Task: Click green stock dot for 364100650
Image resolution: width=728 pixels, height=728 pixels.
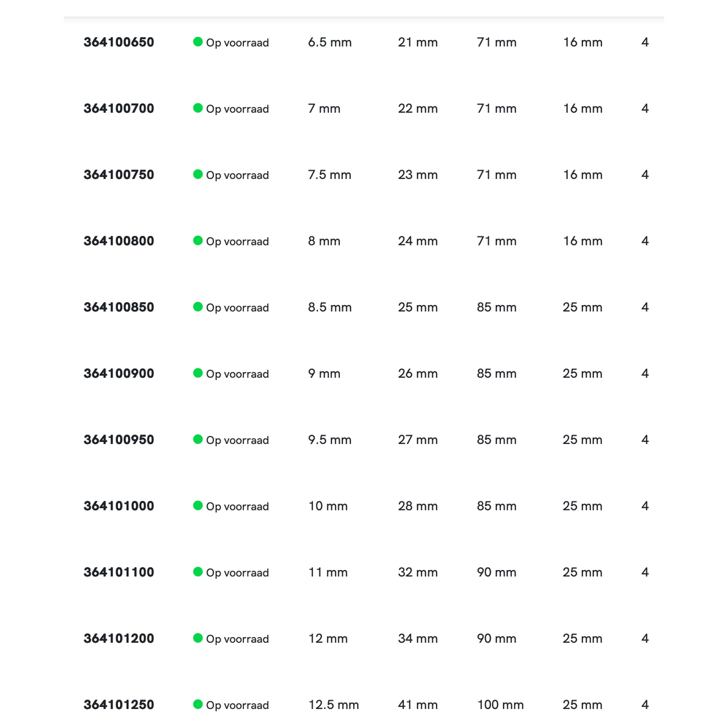Action: (197, 41)
